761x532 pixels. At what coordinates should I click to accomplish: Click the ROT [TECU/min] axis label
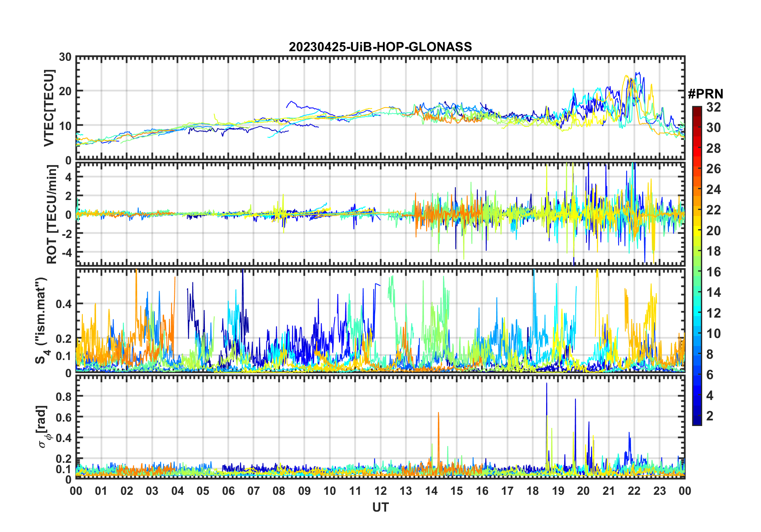click(52, 214)
